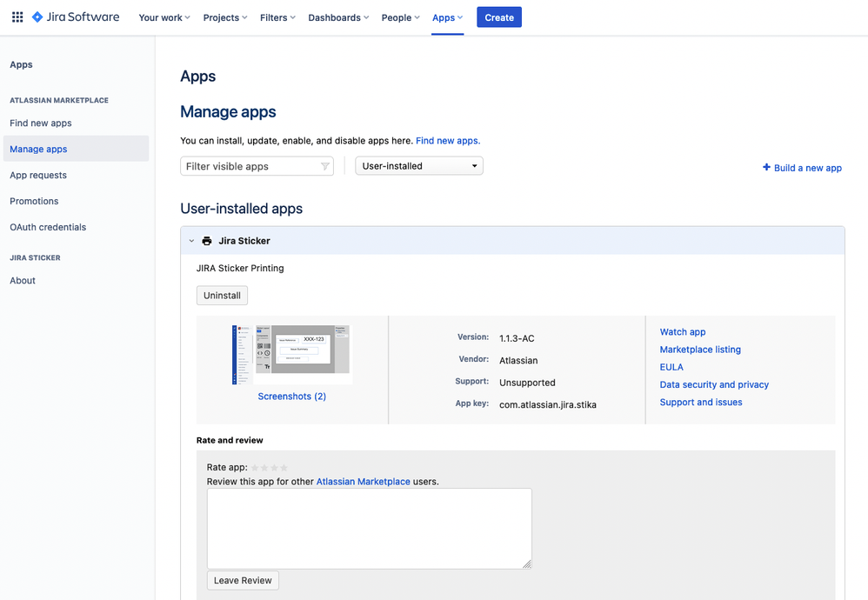Image resolution: width=868 pixels, height=600 pixels.
Task: Open the Screenshots (2) link
Action: pos(291,397)
